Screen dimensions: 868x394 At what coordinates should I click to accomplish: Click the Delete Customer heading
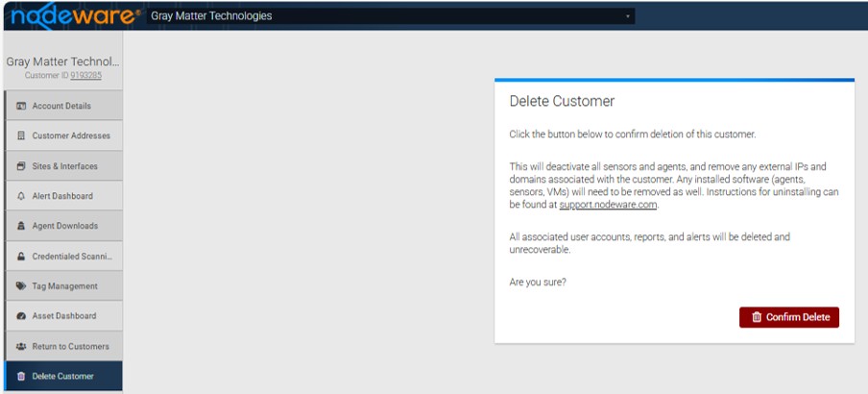562,102
